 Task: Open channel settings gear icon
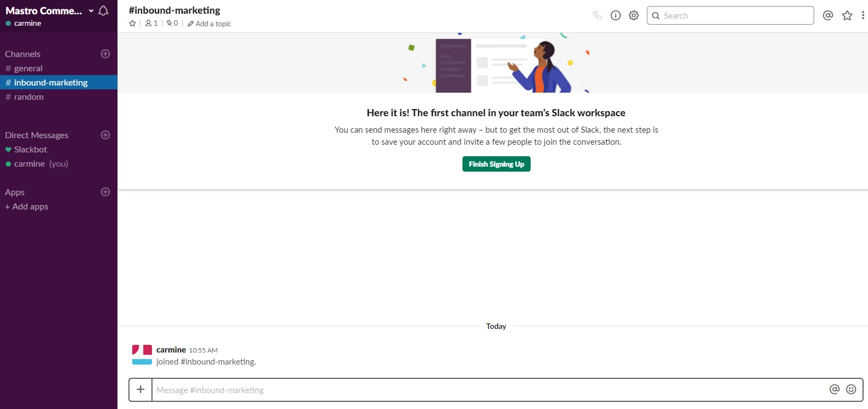634,15
